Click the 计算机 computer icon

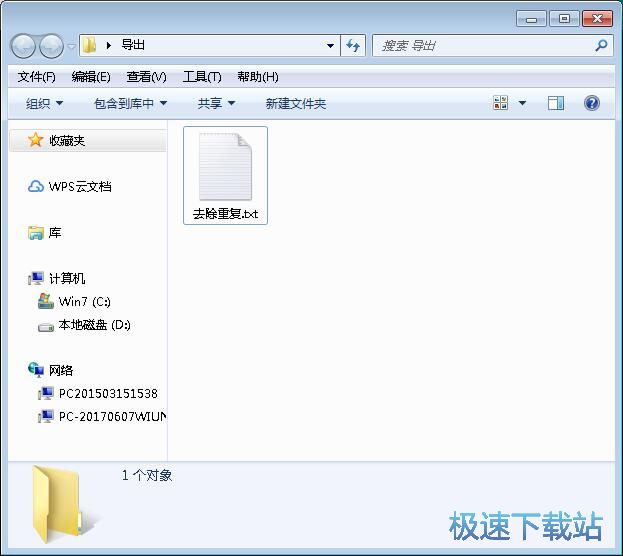coord(36,278)
